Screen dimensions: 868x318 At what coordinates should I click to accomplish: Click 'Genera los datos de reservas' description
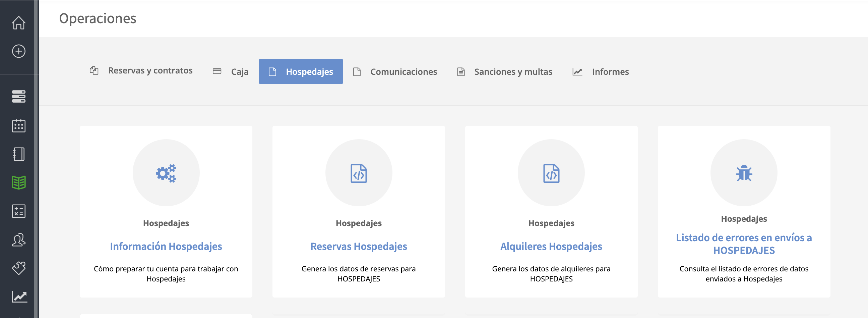coord(359,274)
